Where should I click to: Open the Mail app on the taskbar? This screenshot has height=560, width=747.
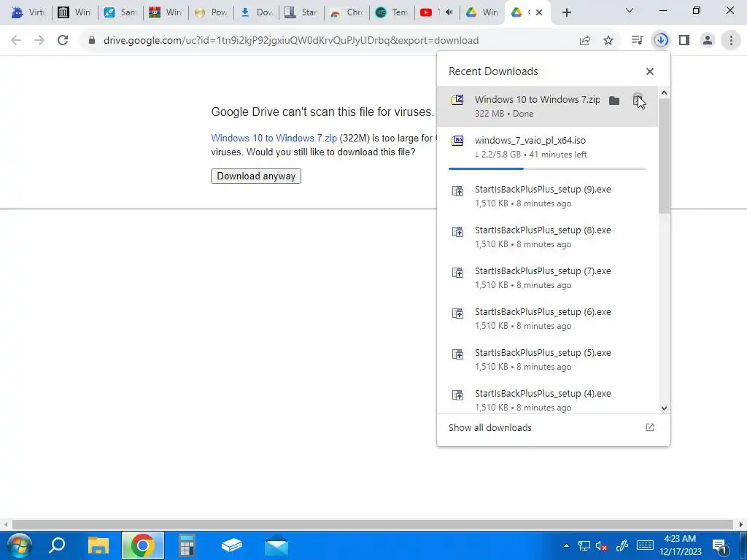click(x=276, y=545)
